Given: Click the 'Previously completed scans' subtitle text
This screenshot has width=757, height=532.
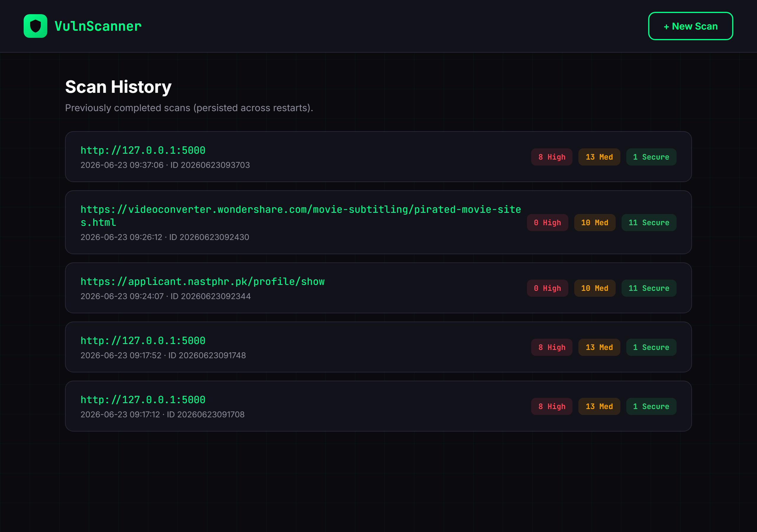Looking at the screenshot, I should [189, 108].
